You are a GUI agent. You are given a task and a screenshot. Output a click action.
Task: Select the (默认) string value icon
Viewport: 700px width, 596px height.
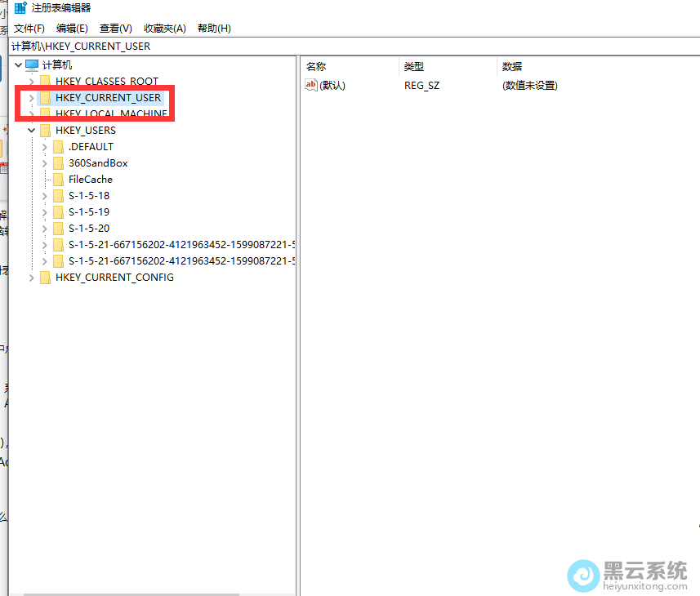(x=311, y=85)
